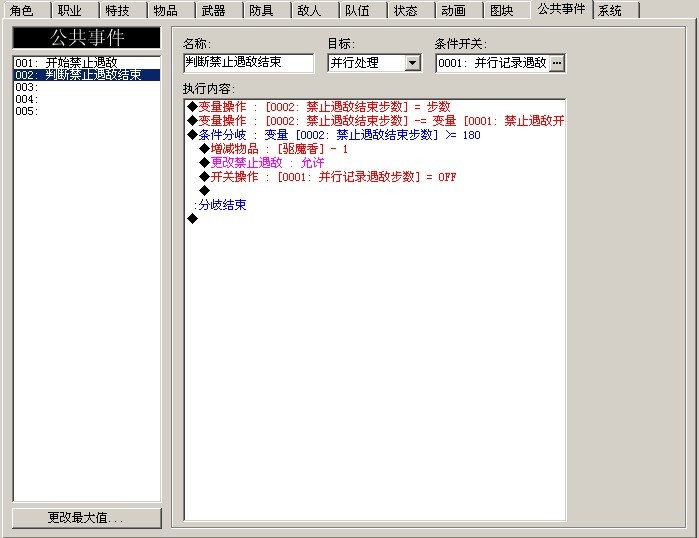This screenshot has height=538, width=699.
Task: Open the 武器 tab
Action: [218, 10]
